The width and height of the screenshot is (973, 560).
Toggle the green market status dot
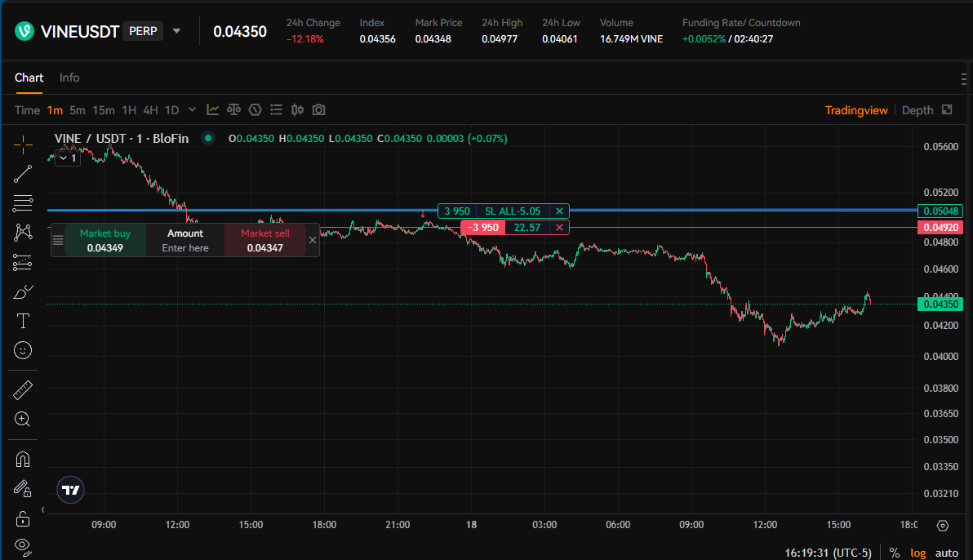(208, 138)
